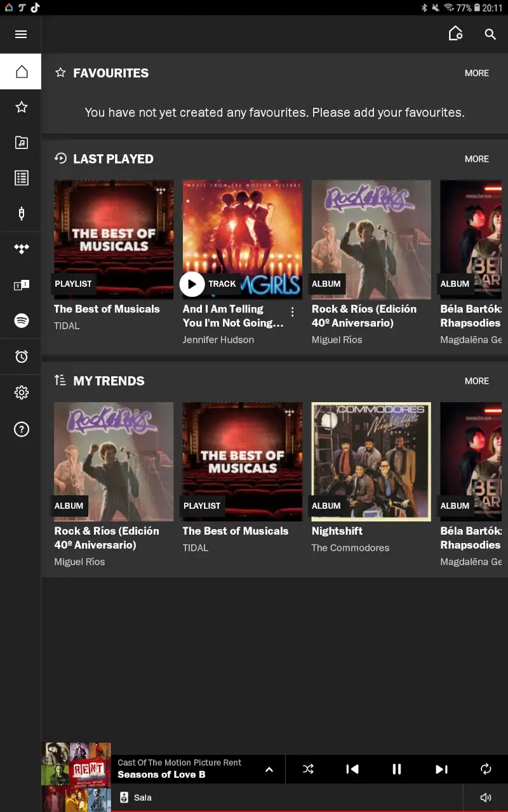Expand the now playing panel chevron

(269, 769)
